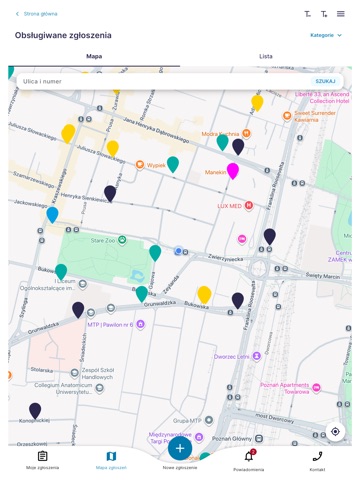Select the dark pin on Franklina Roosevelta
This screenshot has height=480, width=360.
point(270,236)
